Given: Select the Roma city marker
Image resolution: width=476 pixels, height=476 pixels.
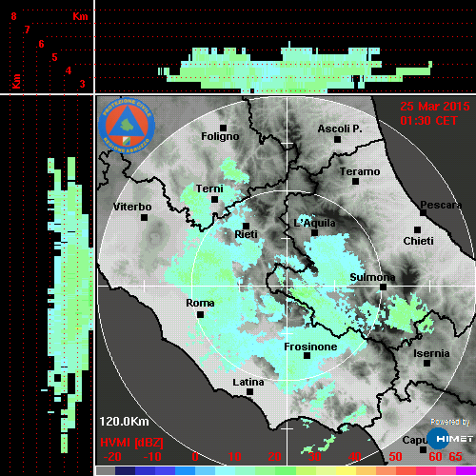Looking at the screenshot, I should click(x=200, y=314).
